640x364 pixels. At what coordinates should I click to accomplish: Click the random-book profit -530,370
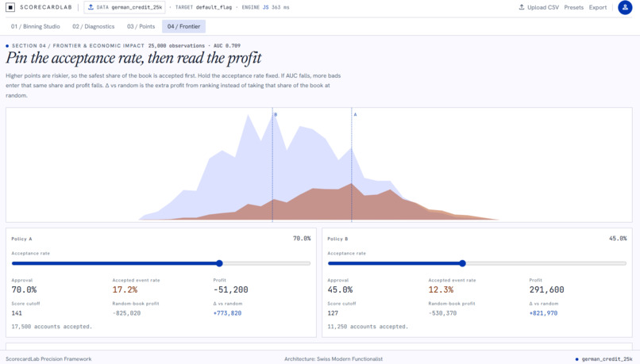[442, 313]
